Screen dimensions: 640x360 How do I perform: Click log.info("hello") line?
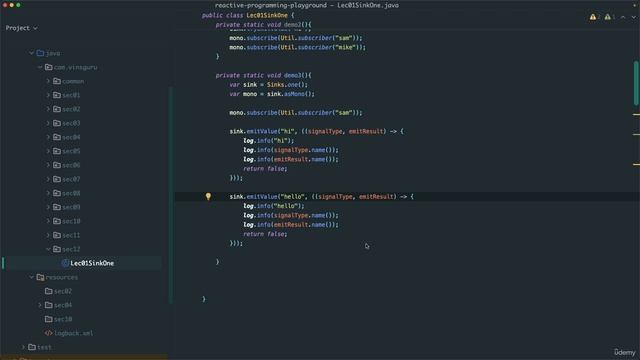tap(274, 206)
